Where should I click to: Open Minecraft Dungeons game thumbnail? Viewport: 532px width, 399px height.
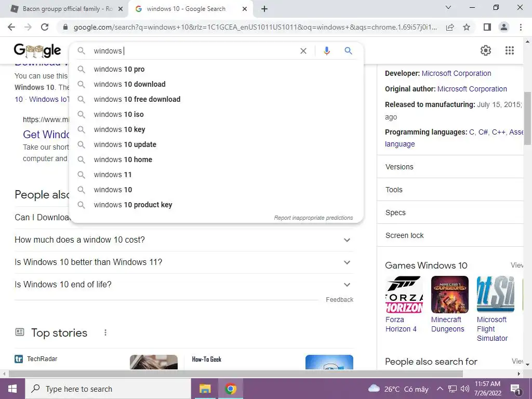click(450, 295)
